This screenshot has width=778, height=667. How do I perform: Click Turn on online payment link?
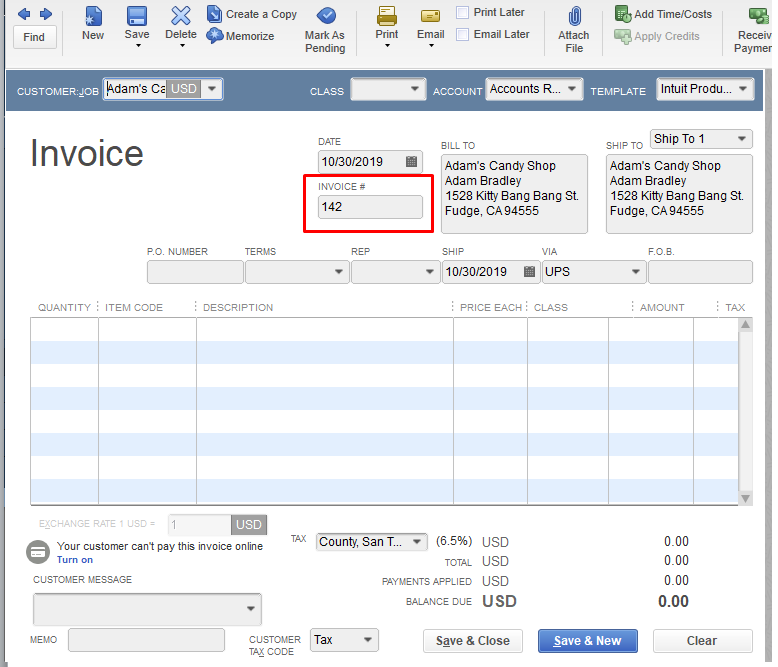(x=75, y=560)
